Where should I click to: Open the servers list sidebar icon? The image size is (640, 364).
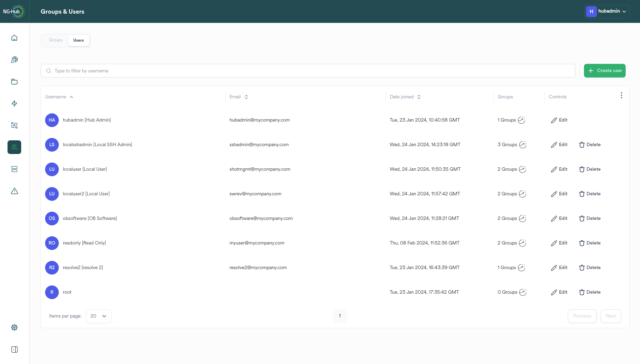[x=14, y=169]
